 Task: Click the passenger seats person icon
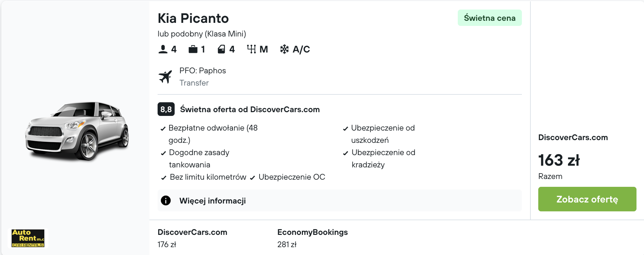coord(163,49)
